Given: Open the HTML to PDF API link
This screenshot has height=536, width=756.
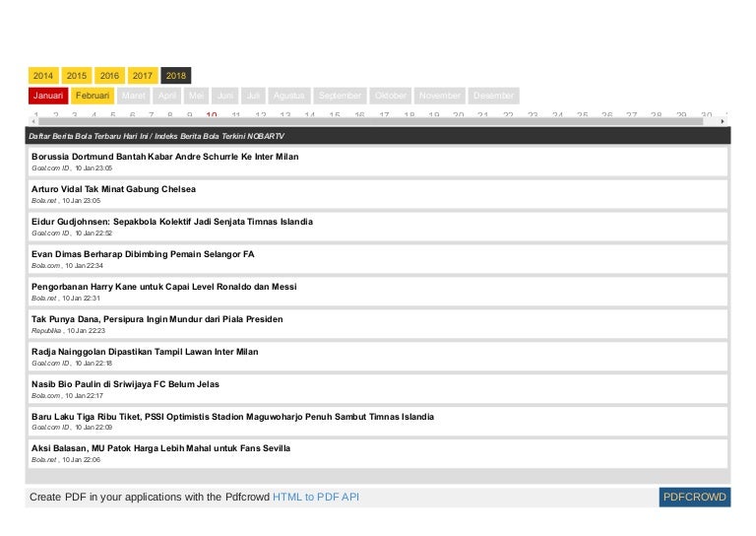Looking at the screenshot, I should tap(316, 497).
